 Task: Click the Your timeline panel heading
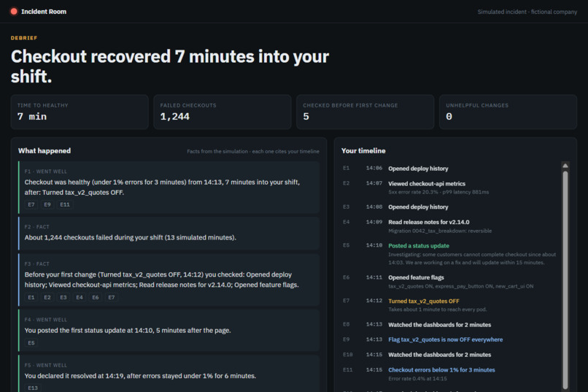coord(363,151)
